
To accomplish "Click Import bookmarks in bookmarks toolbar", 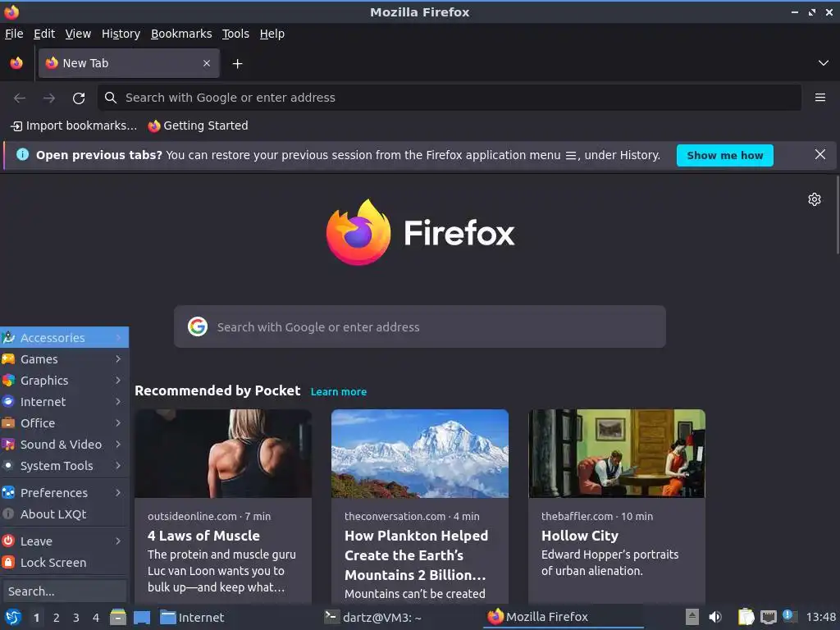I will pos(74,126).
